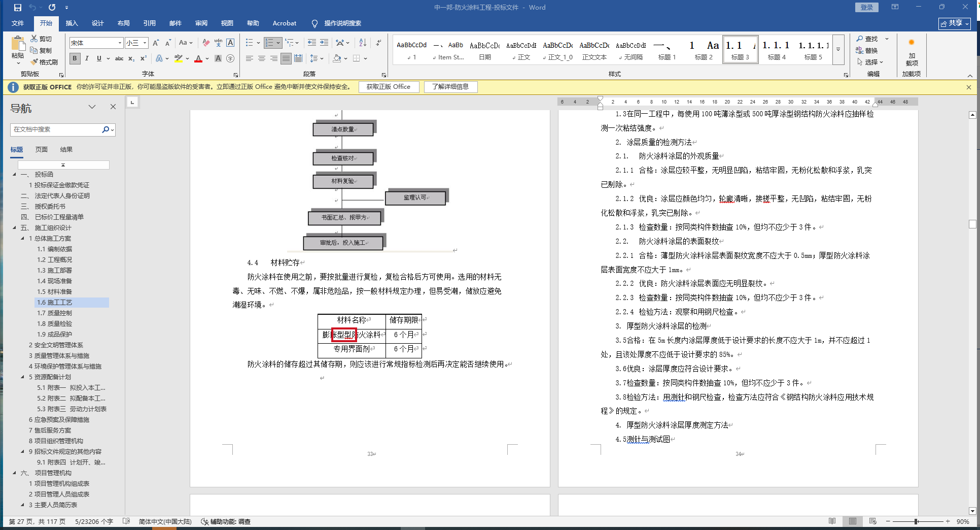Center the paragraph
980x530 pixels.
tap(261, 58)
